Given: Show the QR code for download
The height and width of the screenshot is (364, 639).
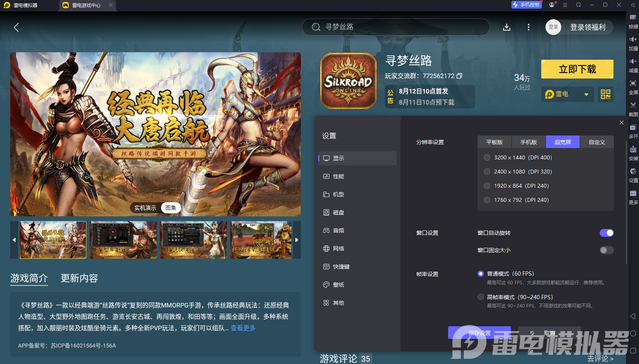Looking at the screenshot, I should point(606,94).
